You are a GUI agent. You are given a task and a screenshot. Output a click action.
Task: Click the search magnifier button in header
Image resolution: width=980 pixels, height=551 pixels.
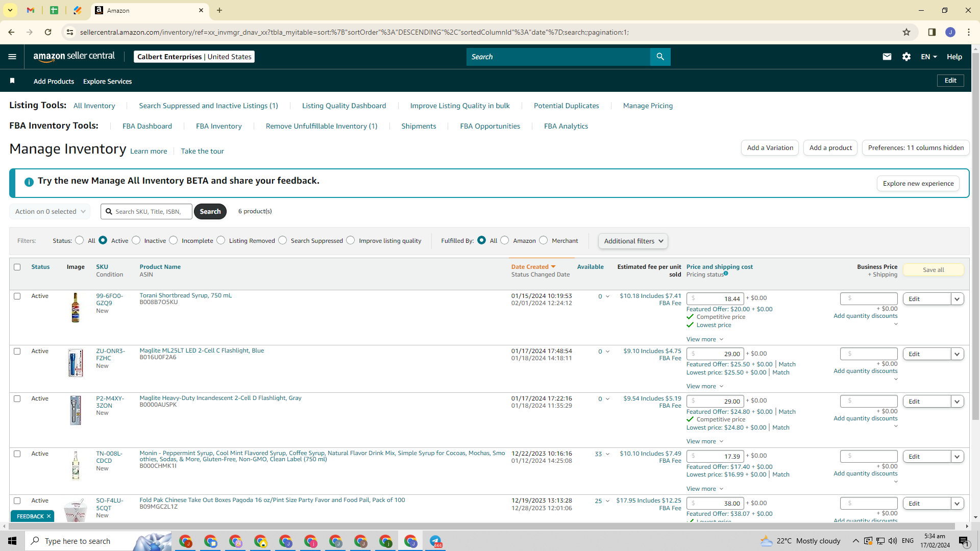pos(660,57)
